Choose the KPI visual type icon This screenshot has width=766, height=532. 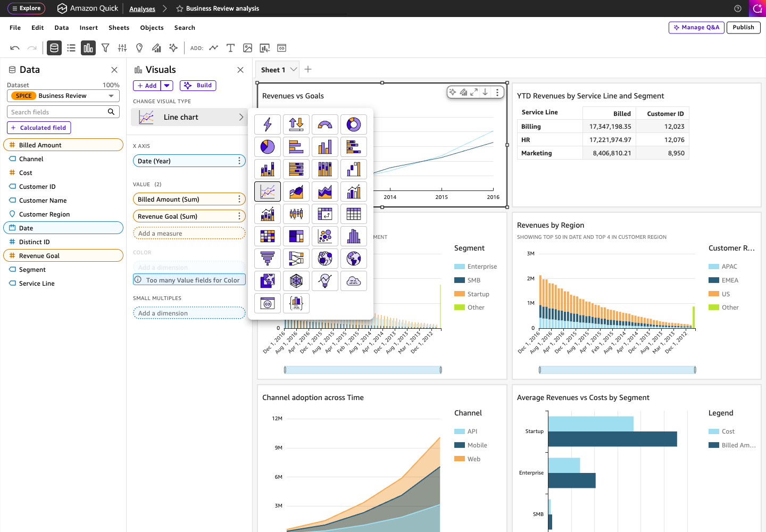[x=296, y=124]
